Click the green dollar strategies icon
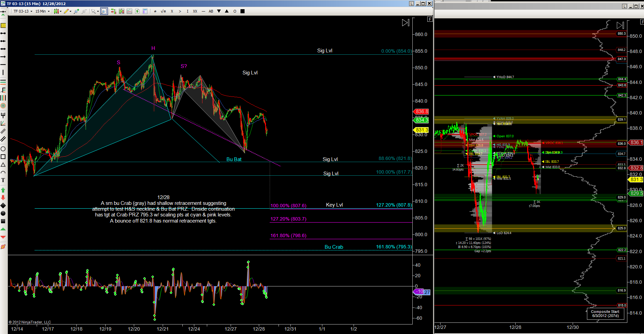The image size is (644, 334). click(137, 11)
